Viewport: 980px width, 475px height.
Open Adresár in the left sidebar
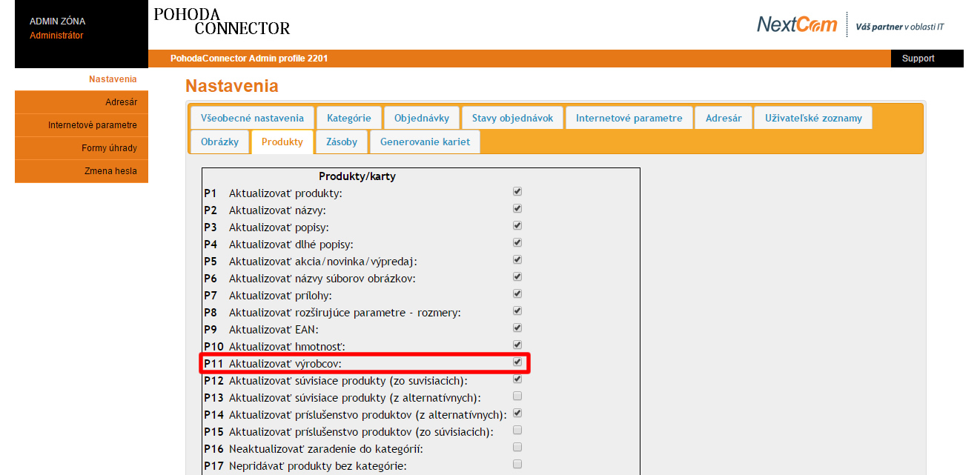[82, 102]
